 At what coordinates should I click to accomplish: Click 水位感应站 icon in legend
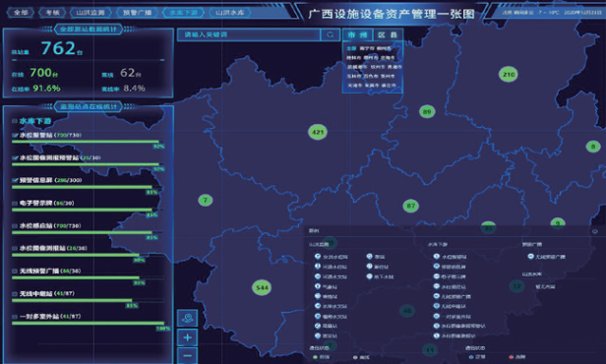point(437,286)
